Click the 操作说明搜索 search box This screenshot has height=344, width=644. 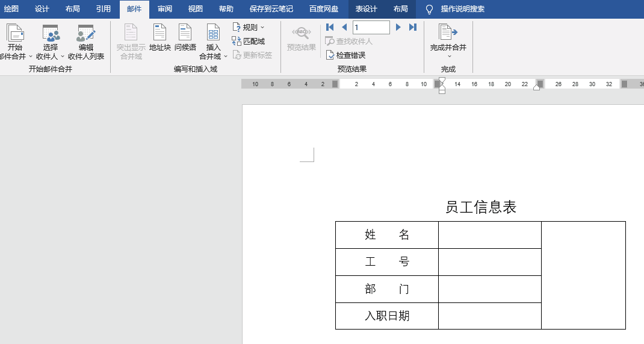point(462,9)
